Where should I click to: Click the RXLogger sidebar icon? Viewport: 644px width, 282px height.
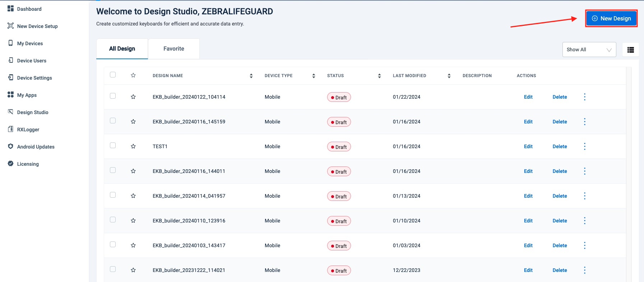click(x=11, y=129)
